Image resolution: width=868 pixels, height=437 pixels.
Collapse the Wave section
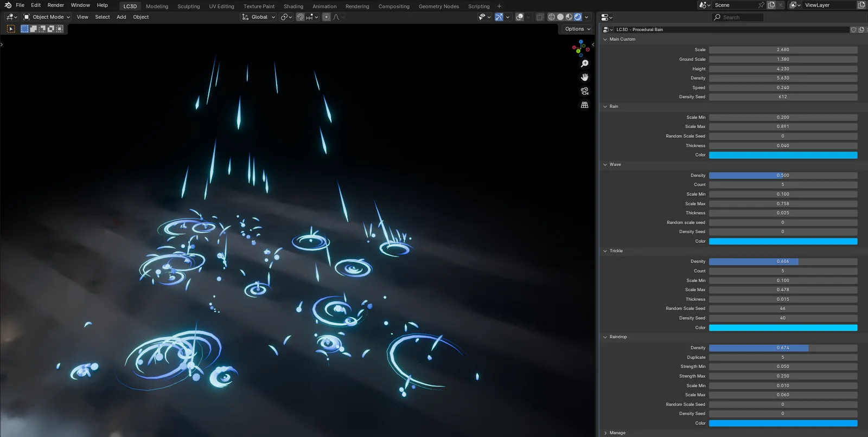click(x=605, y=165)
